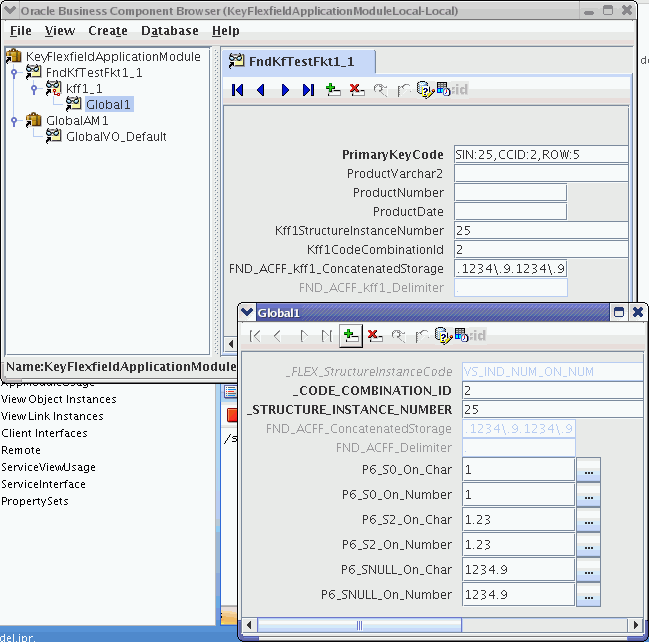Open browse button for P6_S0_On_Char
Image resolution: width=649 pixels, height=642 pixels.
point(589,470)
